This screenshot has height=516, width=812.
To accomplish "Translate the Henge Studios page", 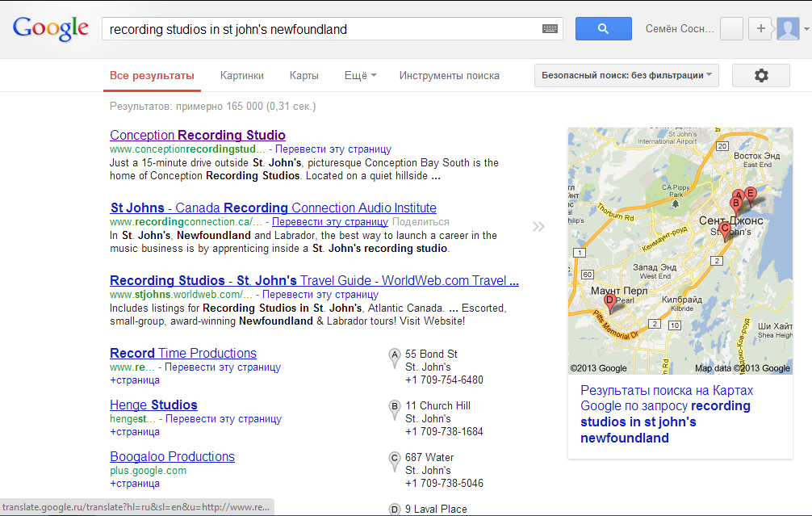I will 224,418.
